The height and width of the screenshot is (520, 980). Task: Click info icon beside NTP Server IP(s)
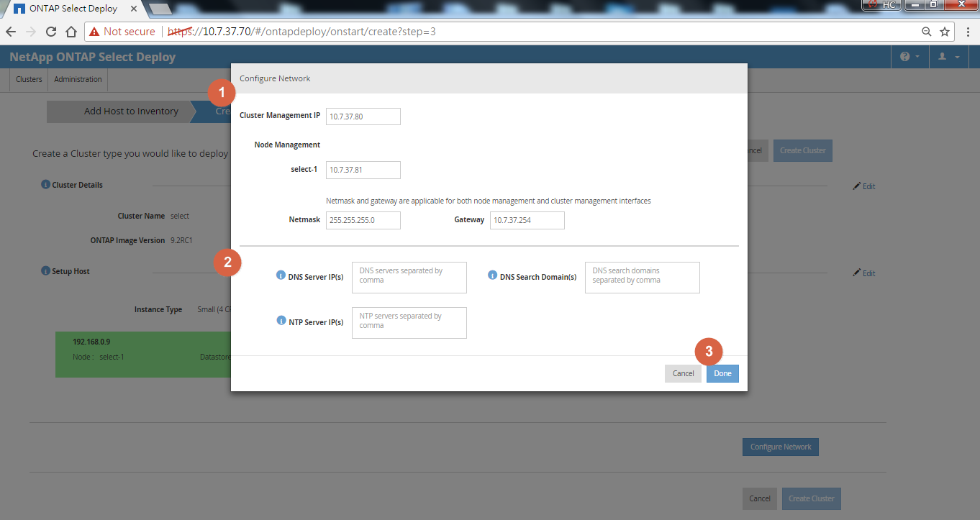coord(281,321)
